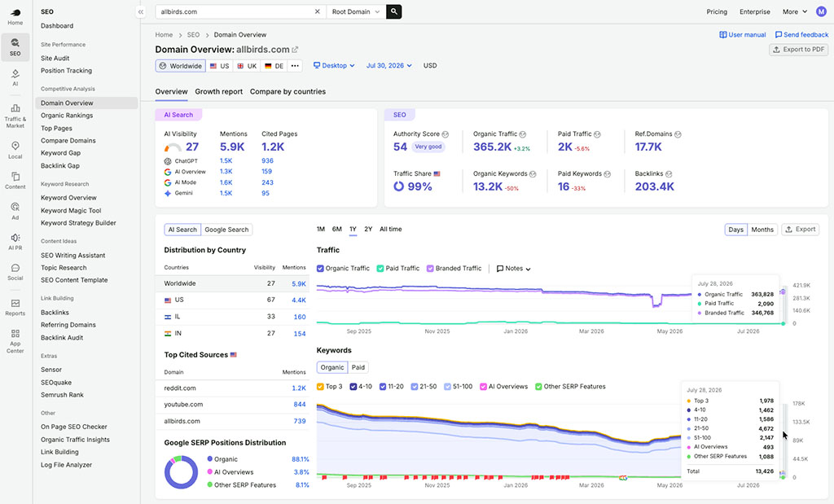This screenshot has height=504, width=834.
Task: Switch to Growth report tab
Action: pos(218,91)
